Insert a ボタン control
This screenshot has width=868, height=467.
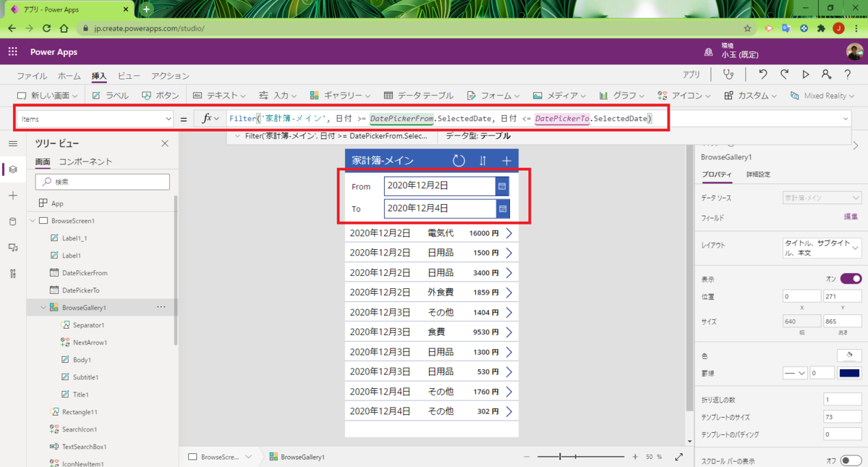coord(161,96)
